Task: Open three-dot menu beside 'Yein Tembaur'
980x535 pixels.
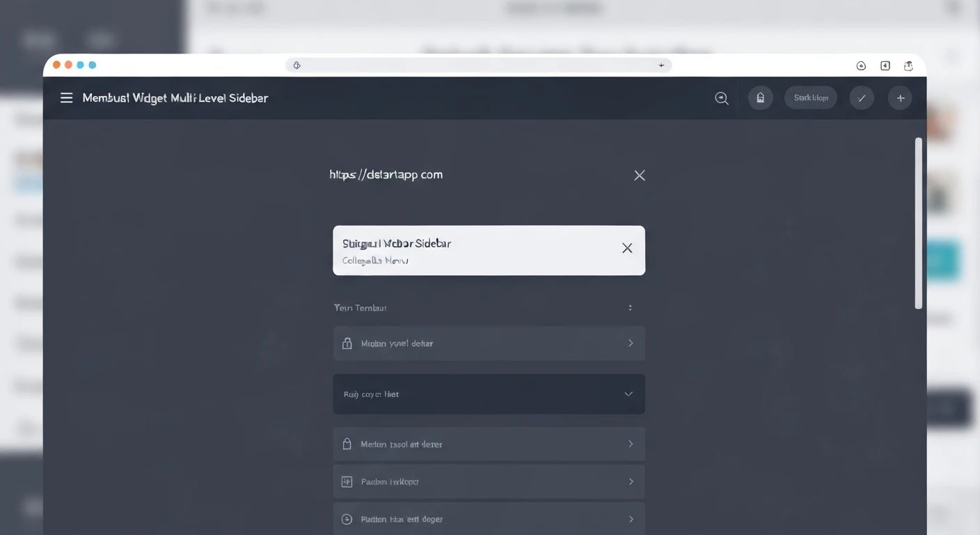Action: [631, 307]
